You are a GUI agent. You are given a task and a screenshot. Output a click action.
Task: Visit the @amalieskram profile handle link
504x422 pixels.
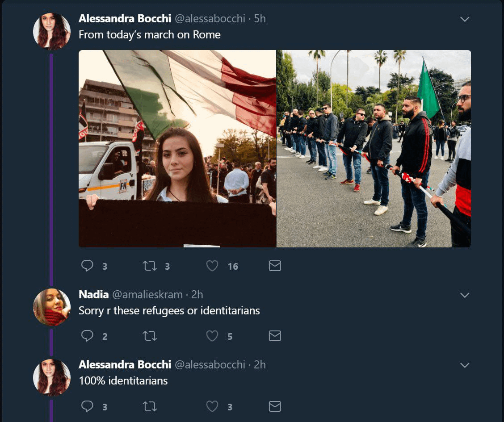tap(147, 295)
